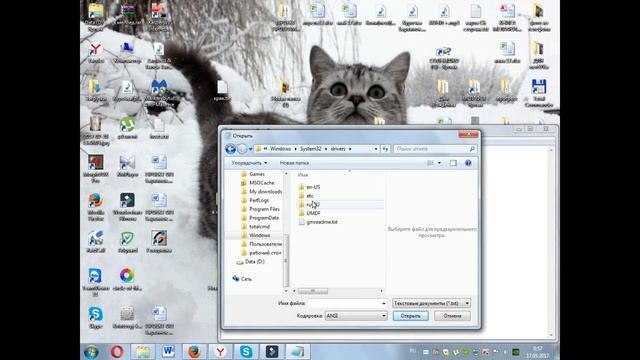Click the taskbar clock
Screen dimensions: 640x360
tap(537, 352)
